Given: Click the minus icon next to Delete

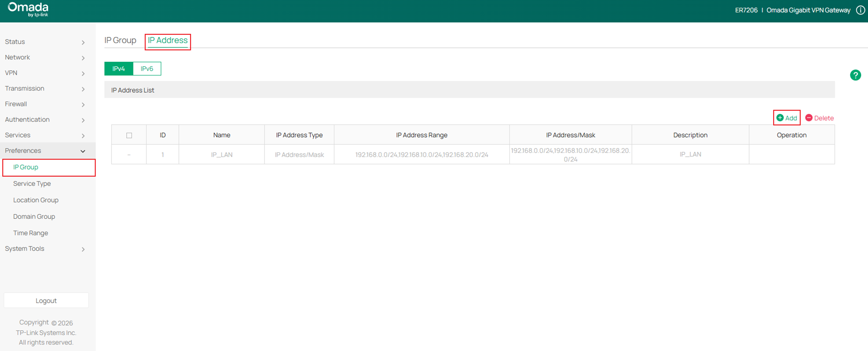Looking at the screenshot, I should [809, 118].
